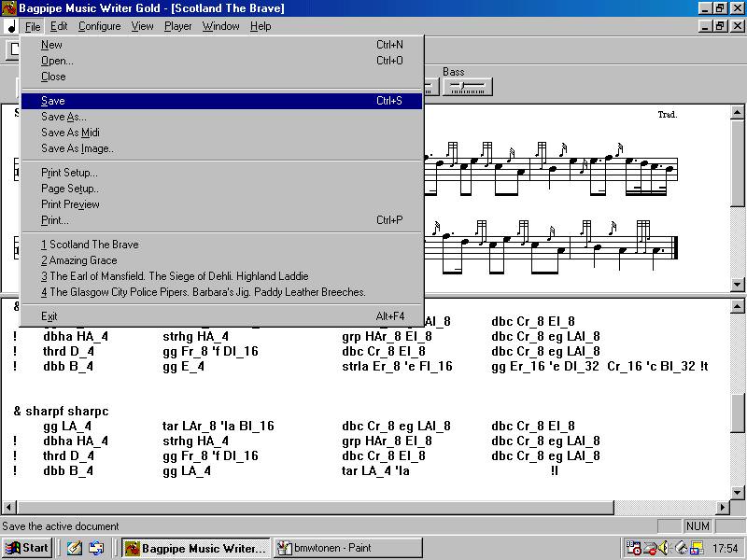Open Print Setup... from menu
This screenshot has width=747, height=560.
click(221, 173)
